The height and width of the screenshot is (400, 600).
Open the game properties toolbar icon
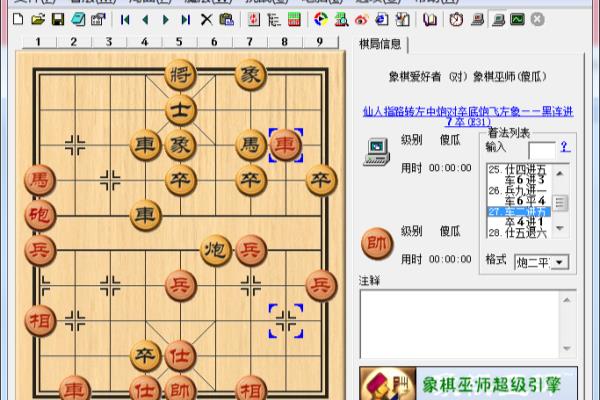click(x=98, y=19)
